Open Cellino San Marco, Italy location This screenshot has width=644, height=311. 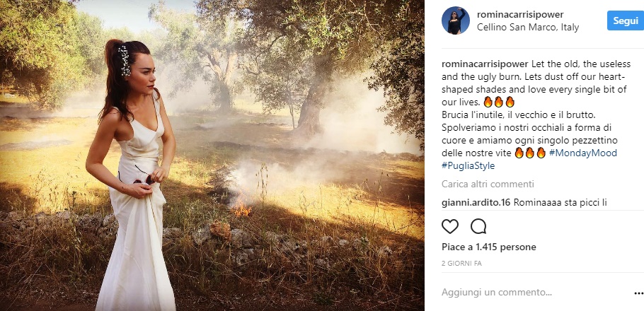coord(528,28)
